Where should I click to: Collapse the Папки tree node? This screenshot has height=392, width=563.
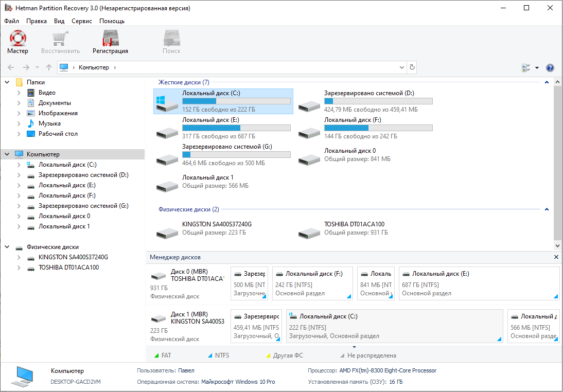(7, 82)
